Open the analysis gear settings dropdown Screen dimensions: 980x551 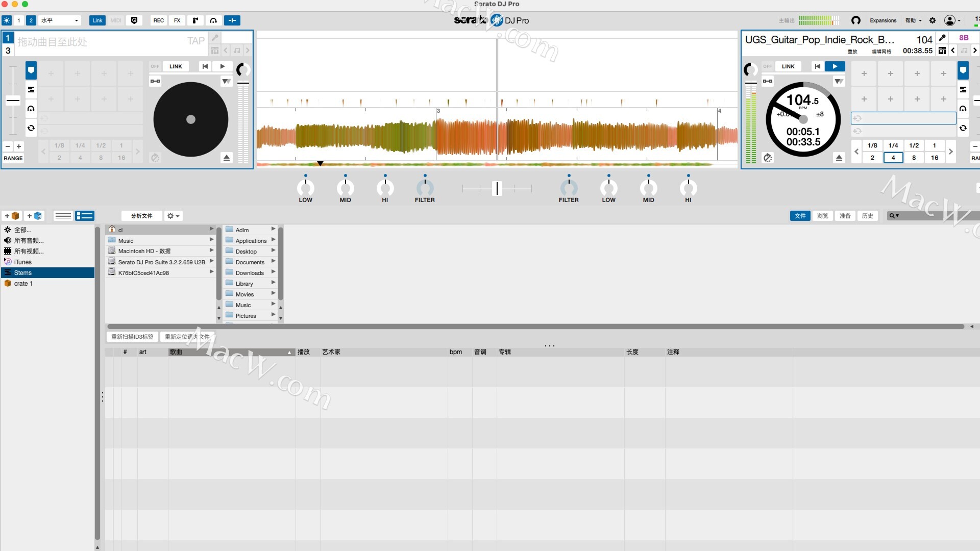tap(174, 216)
